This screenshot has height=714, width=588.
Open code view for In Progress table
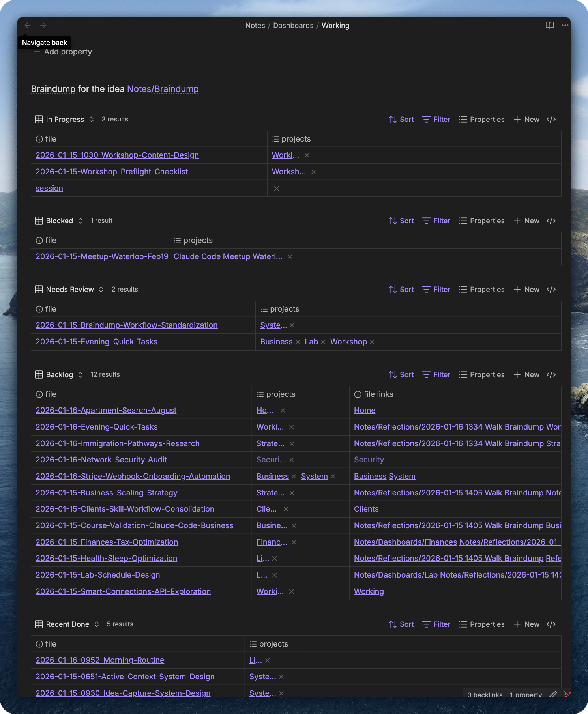pyautogui.click(x=551, y=120)
